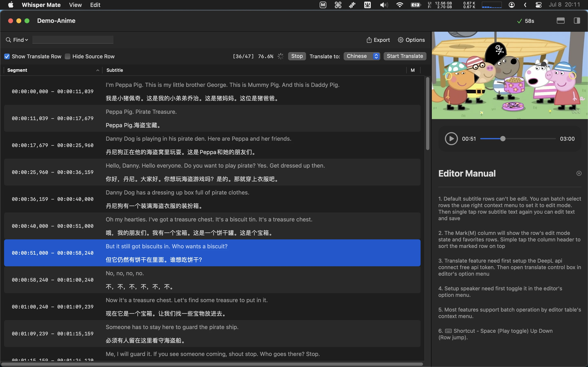Enable Hide Source Row
The image size is (588, 367).
point(67,56)
